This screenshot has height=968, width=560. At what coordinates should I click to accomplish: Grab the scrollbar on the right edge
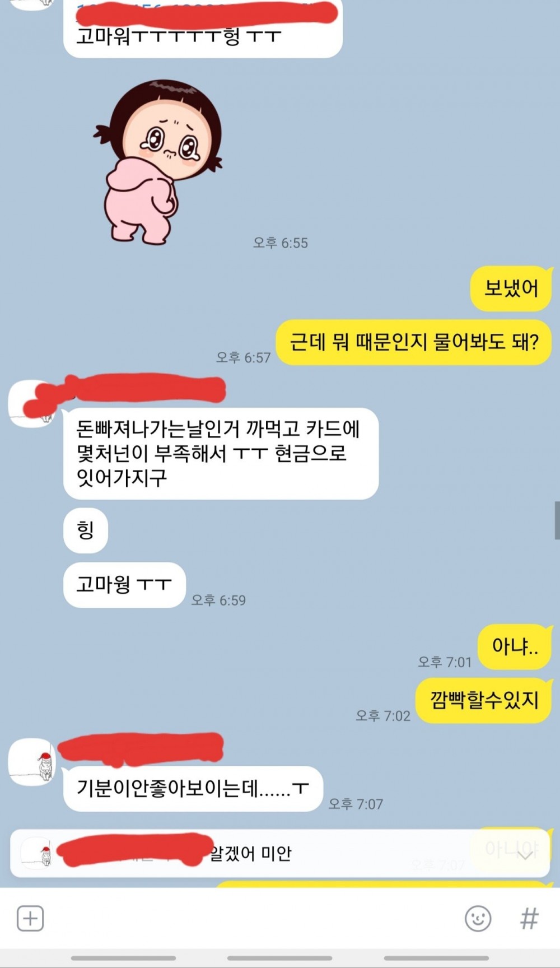coord(557,520)
